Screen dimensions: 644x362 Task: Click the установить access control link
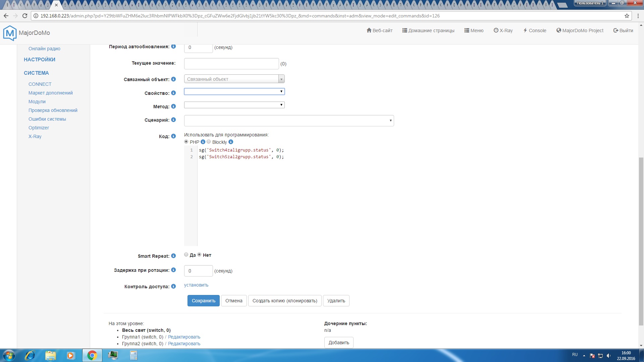pos(196,285)
